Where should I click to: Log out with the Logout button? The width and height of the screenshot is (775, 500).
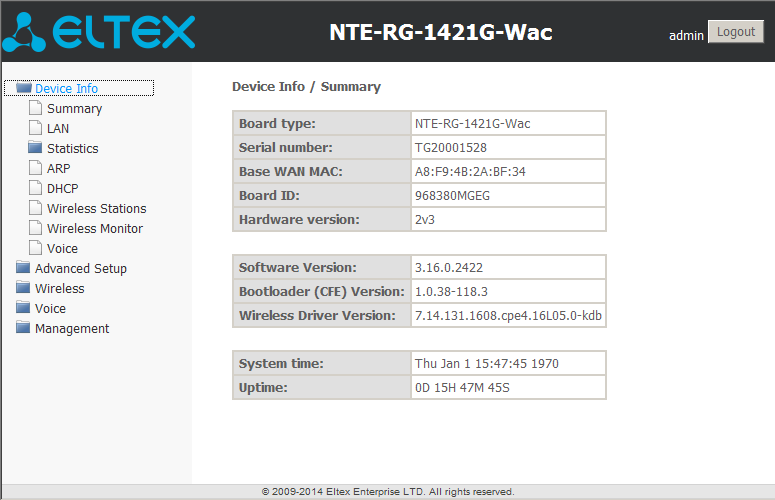coord(735,32)
